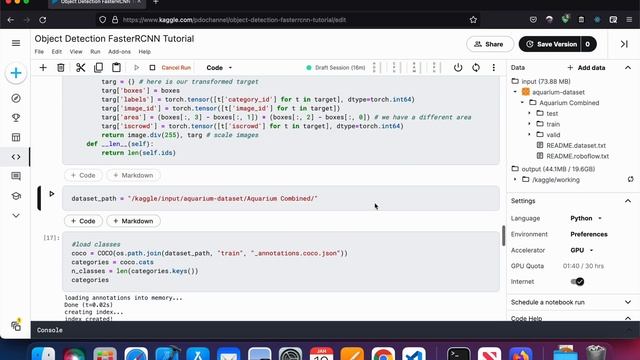
Task: Open the Accelerator GPU dropdown
Action: coord(582,250)
